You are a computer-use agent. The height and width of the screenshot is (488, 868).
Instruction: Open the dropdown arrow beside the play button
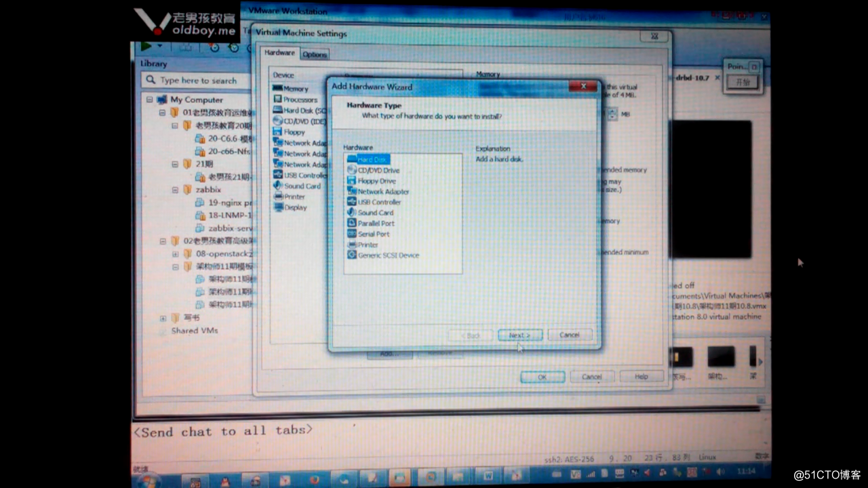160,47
